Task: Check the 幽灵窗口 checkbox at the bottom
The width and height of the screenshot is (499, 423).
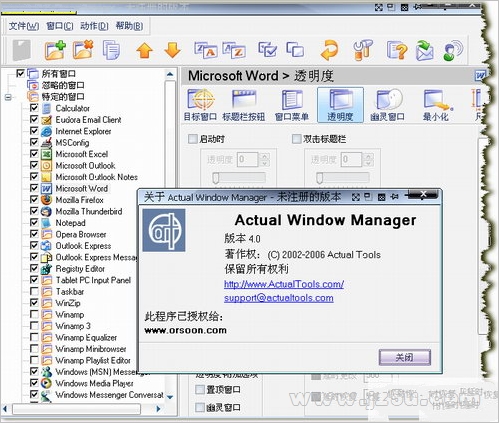Action: [200, 407]
